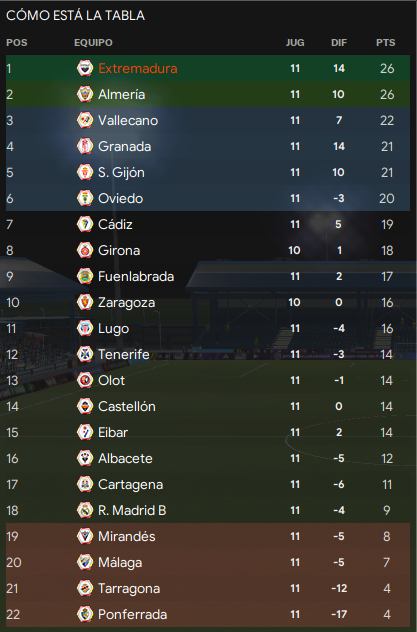Click the Granada club badge
Image resolution: width=417 pixels, height=632 pixels.
click(x=85, y=146)
